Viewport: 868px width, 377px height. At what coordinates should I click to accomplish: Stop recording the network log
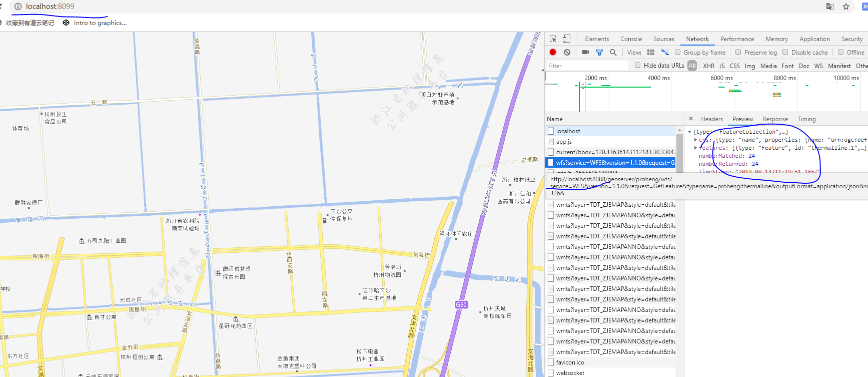pyautogui.click(x=553, y=52)
